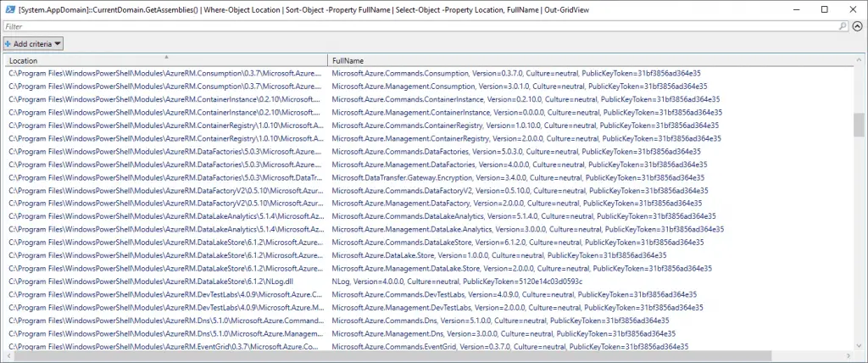The height and width of the screenshot is (363, 868).
Task: Click the horizontal scrollbar left arrow
Action: tap(8, 355)
